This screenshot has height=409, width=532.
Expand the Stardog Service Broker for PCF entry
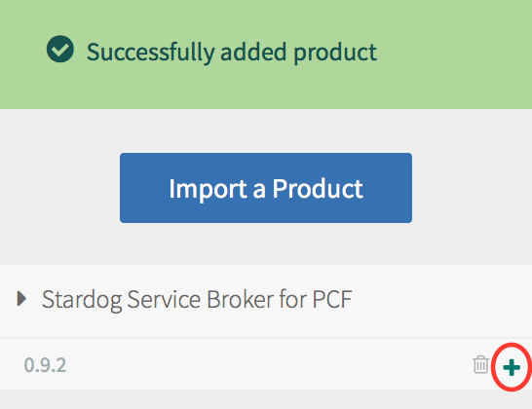[x=21, y=299]
